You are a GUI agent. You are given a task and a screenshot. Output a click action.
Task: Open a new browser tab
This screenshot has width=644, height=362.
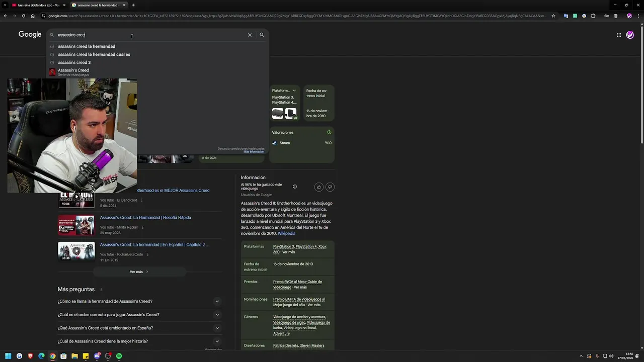133,5
